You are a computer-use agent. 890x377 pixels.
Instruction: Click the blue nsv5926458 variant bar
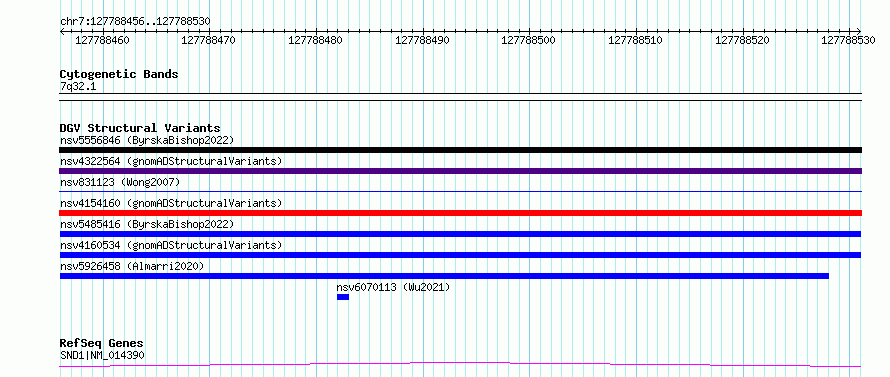pyautogui.click(x=444, y=276)
